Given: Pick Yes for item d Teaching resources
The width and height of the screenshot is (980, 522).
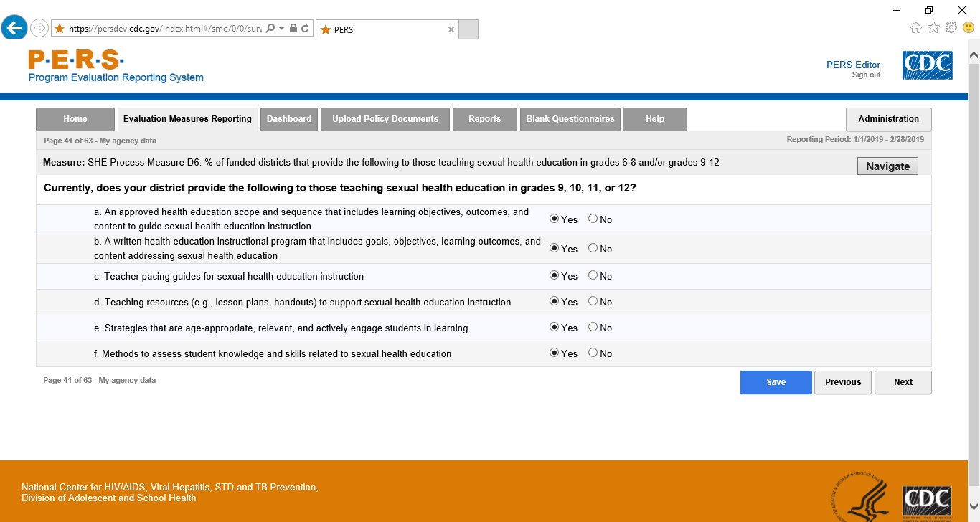Looking at the screenshot, I should click(x=554, y=301).
